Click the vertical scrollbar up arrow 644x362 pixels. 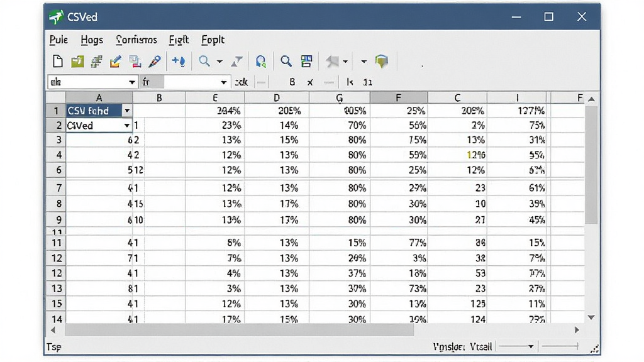(x=591, y=99)
